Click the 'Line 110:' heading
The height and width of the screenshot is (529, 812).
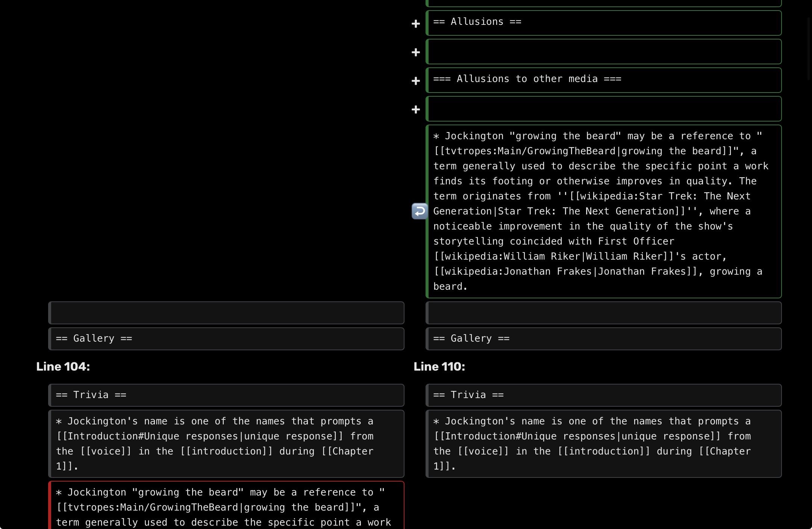[x=439, y=366]
